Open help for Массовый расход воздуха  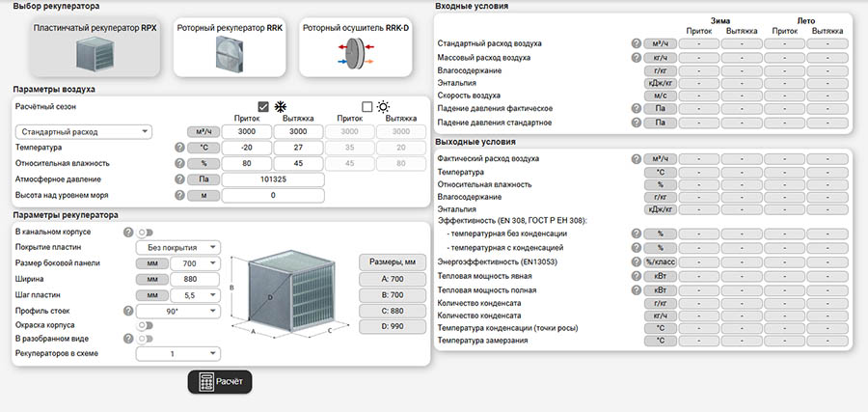pyautogui.click(x=637, y=58)
